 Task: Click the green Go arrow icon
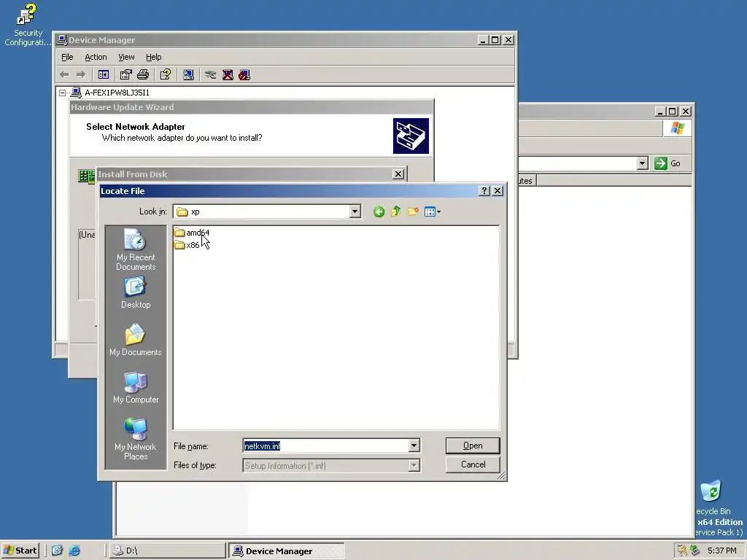[661, 163]
